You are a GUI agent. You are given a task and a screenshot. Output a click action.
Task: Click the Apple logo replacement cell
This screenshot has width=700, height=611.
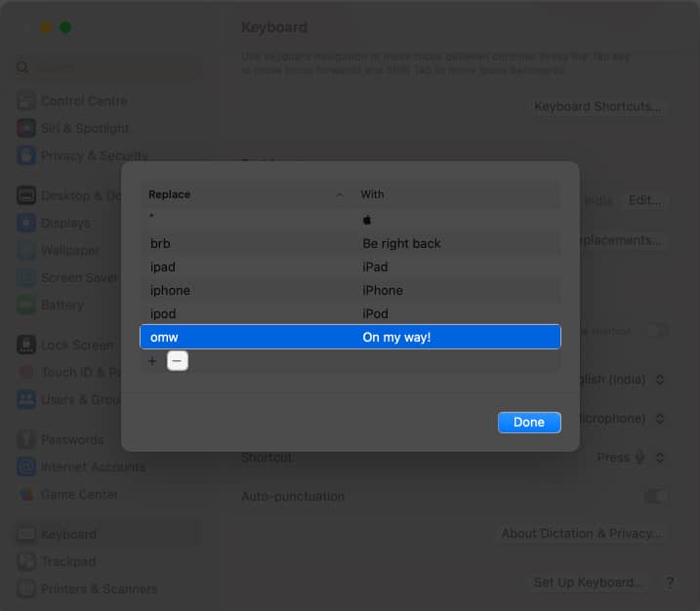tap(367, 220)
